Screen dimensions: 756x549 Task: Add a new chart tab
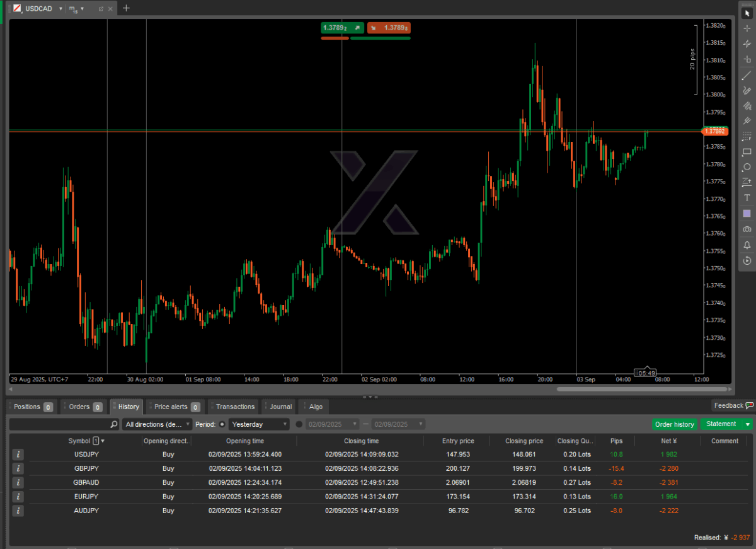coord(126,8)
